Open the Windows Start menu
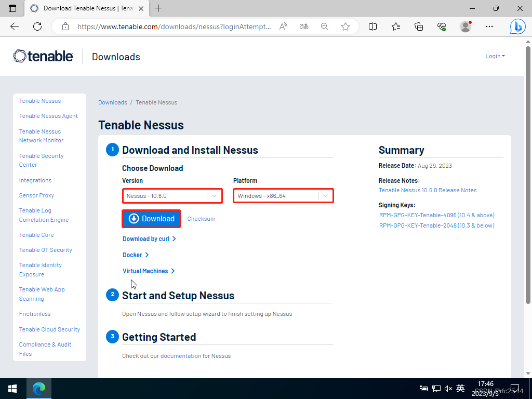Viewport: 532px width, 399px height. pos(13,389)
